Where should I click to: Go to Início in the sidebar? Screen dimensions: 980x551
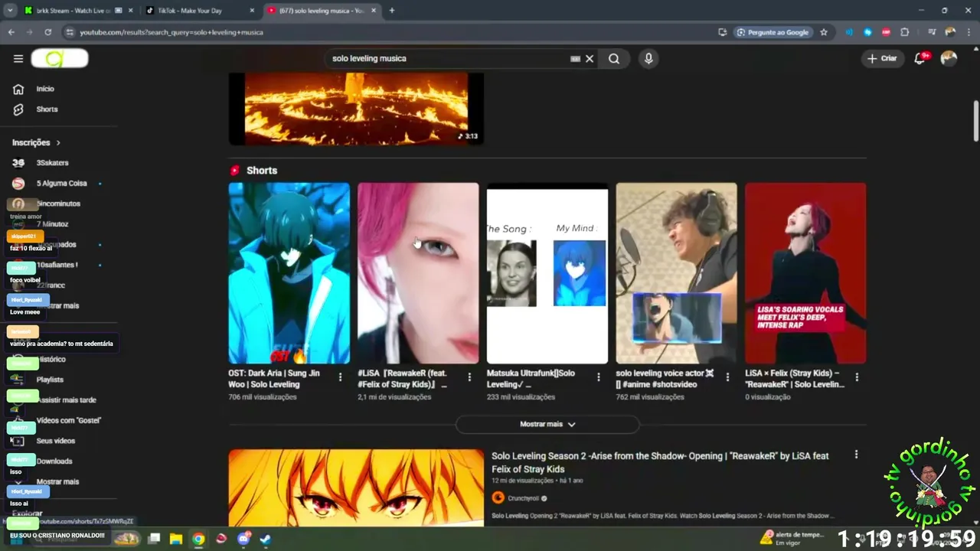coord(45,89)
